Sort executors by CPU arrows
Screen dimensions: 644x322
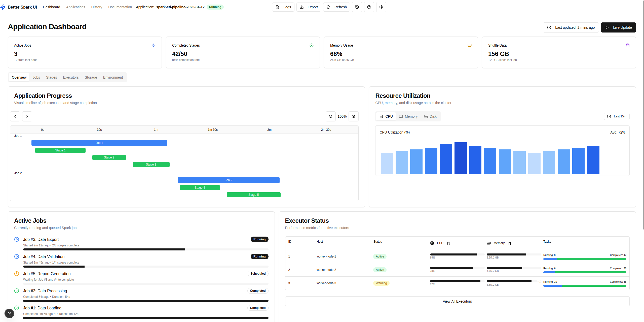pyautogui.click(x=448, y=243)
